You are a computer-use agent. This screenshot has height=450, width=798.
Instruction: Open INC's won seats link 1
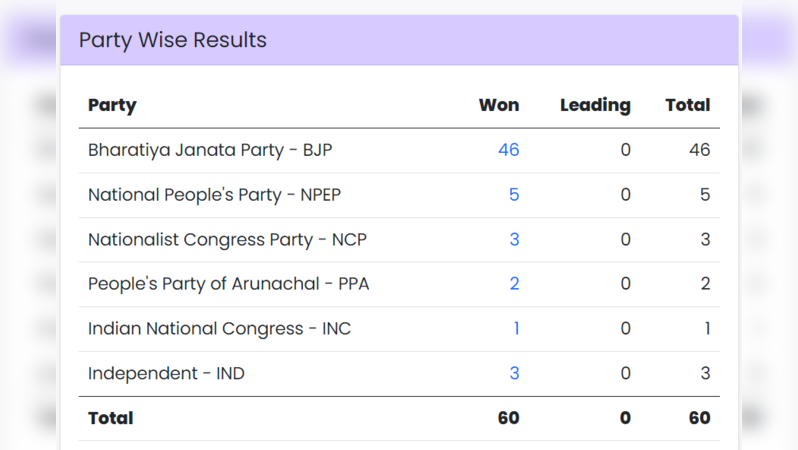(516, 328)
